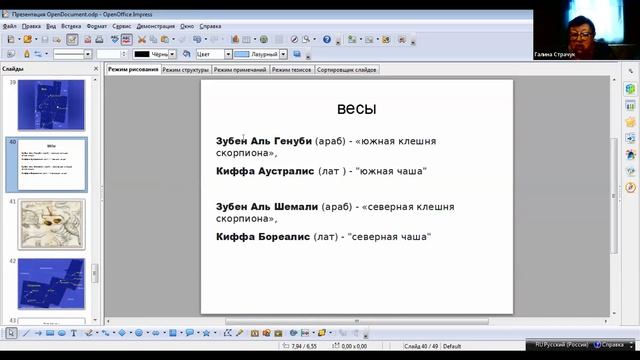Open the Вид menu

click(x=51, y=26)
